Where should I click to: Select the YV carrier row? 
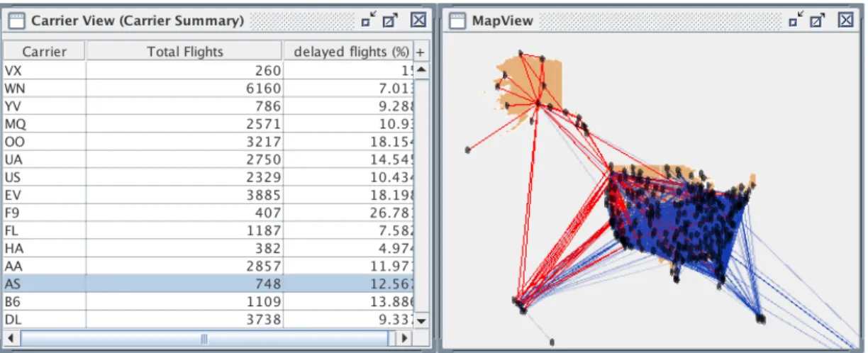(x=208, y=106)
